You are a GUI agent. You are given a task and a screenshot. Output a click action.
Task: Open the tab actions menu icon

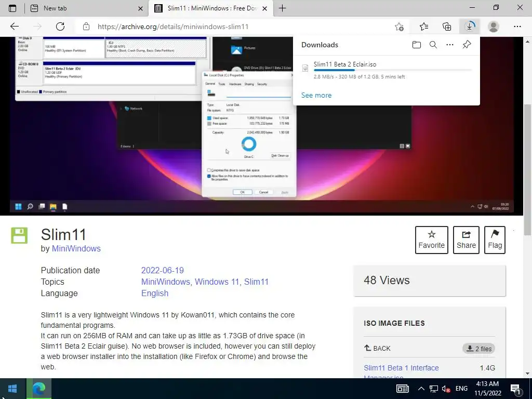pyautogui.click(x=12, y=8)
